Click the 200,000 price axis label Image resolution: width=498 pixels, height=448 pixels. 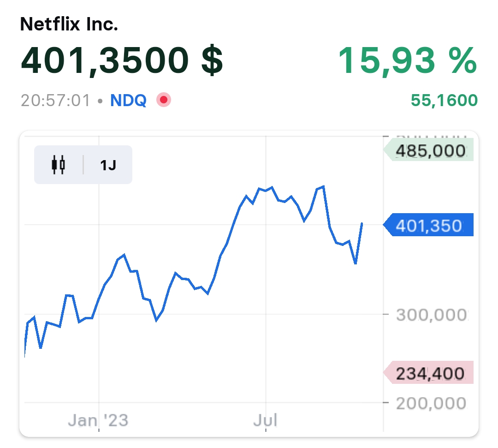[x=431, y=403]
